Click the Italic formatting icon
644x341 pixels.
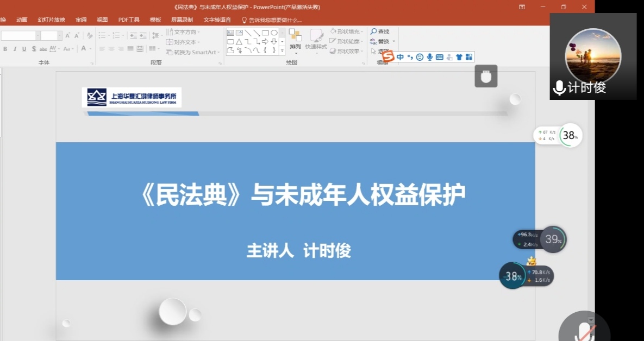(x=15, y=49)
